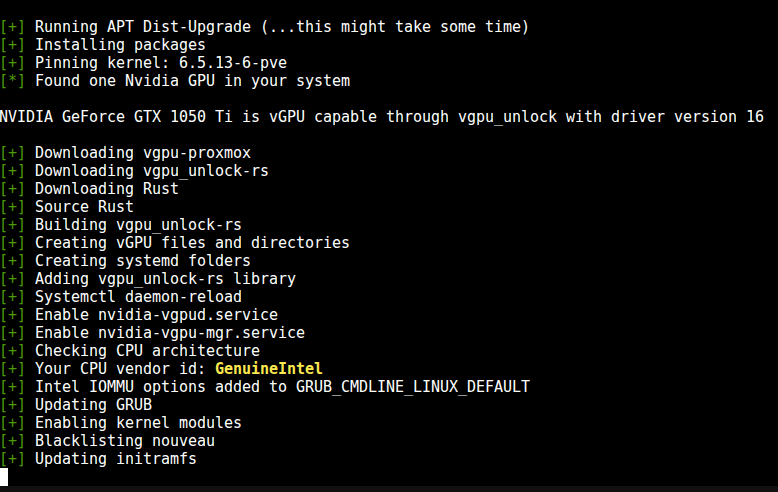Click the GRUB_CMDLINE_LINUX_DEFAULT text

point(413,386)
